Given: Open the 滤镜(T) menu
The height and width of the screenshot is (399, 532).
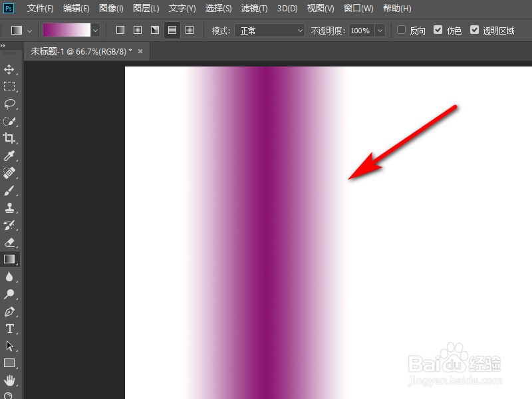Looking at the screenshot, I should [254, 8].
